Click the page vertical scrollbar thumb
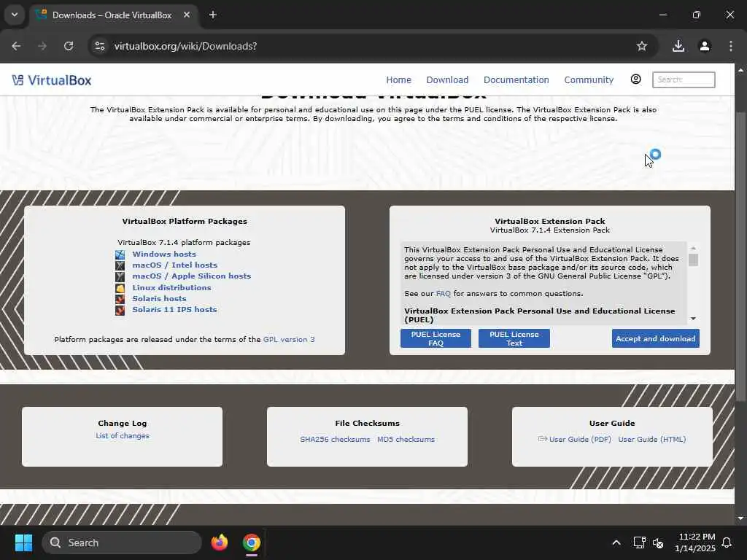The height and width of the screenshot is (560, 747). [x=740, y=255]
